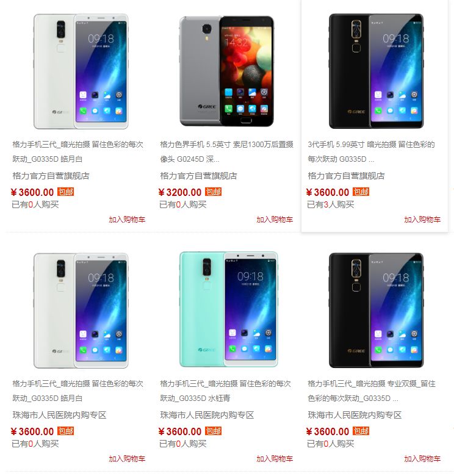The image size is (454, 476).
Task: Open title link 格力手机三代 水钰青
Action: pyautogui.click(x=226, y=391)
